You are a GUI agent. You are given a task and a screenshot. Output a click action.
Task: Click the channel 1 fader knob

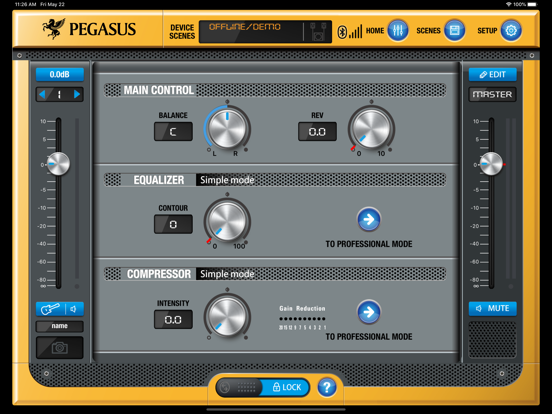[x=58, y=164]
